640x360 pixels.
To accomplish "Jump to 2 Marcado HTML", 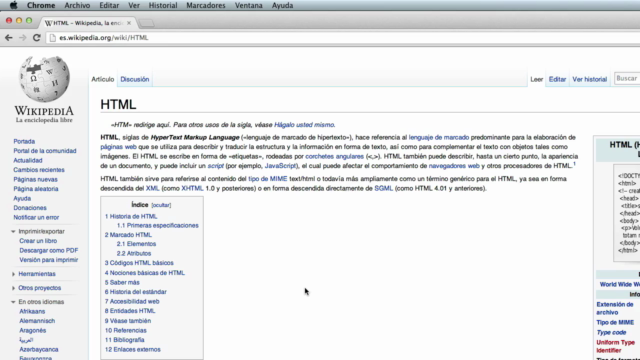I will (x=128, y=235).
